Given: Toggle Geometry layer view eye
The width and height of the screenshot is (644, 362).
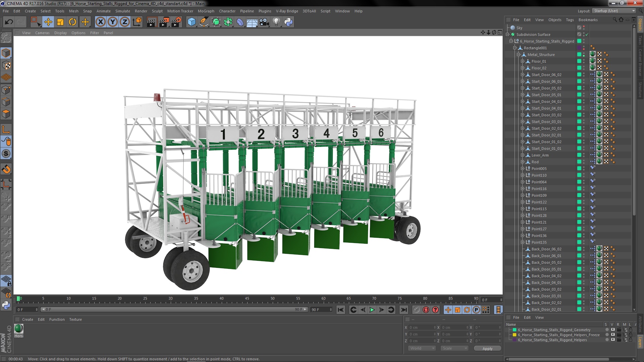Looking at the screenshot, I should [613, 330].
